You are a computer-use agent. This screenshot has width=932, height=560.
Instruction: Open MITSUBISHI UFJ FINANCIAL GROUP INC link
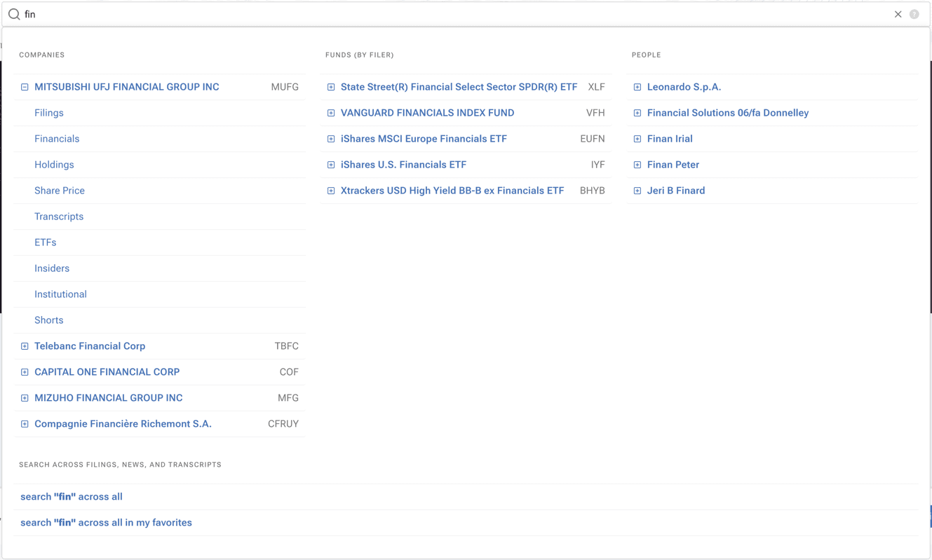(127, 87)
